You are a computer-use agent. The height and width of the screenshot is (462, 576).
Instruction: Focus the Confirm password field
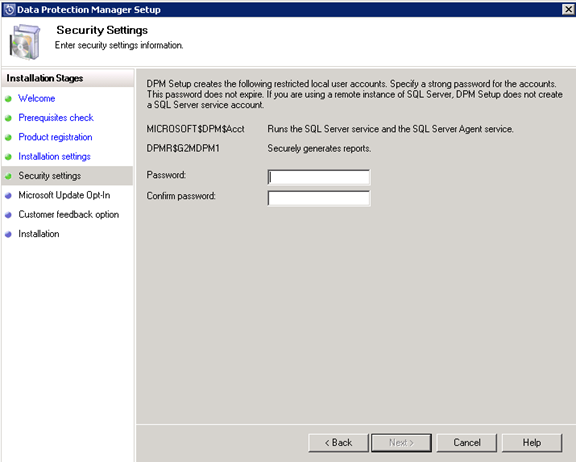(319, 198)
